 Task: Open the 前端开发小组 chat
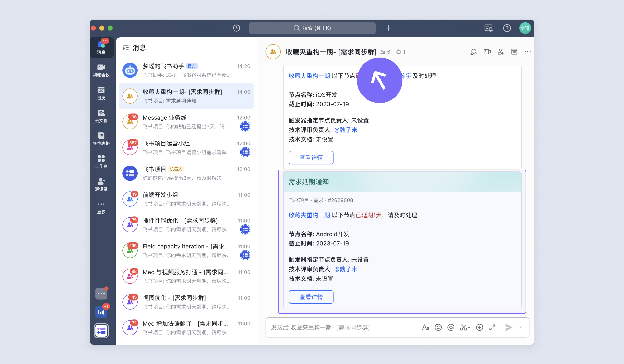click(x=186, y=199)
